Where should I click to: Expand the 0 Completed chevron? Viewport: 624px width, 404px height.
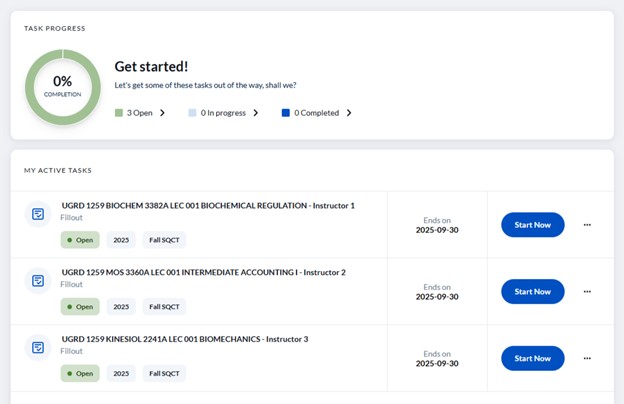point(349,113)
